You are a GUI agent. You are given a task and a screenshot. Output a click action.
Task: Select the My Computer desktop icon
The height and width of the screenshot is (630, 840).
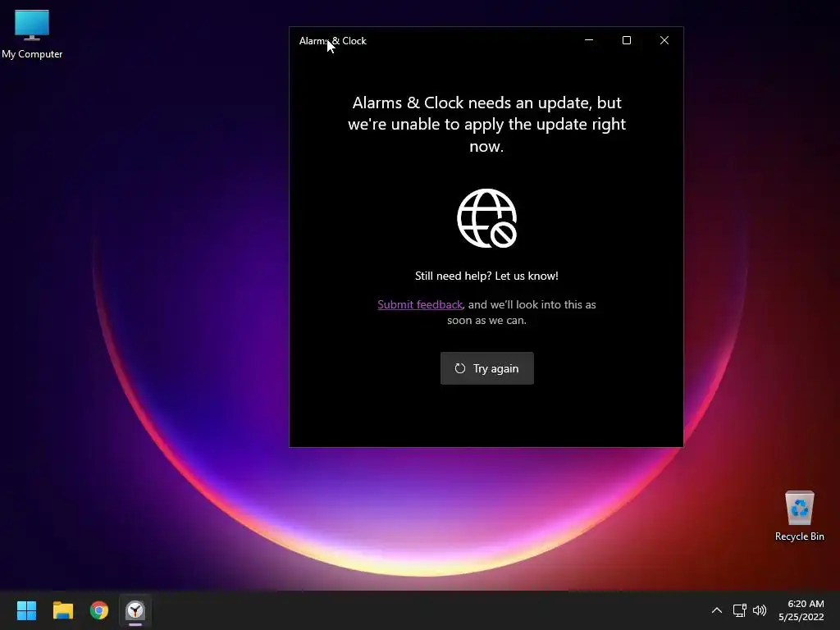[32, 34]
